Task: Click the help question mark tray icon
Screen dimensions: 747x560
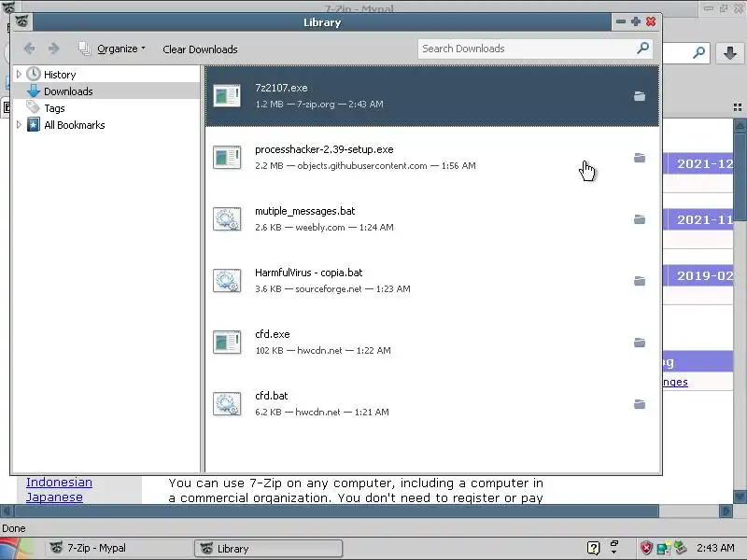Action: point(593,548)
